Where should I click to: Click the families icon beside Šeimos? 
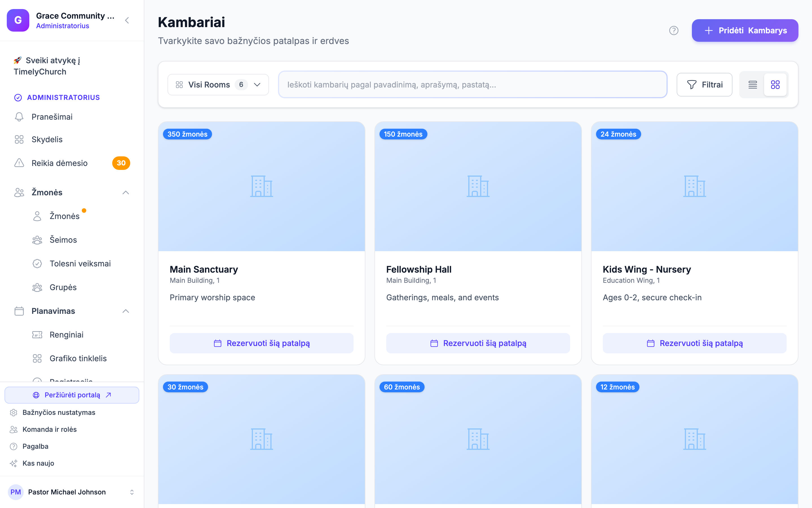click(x=37, y=240)
